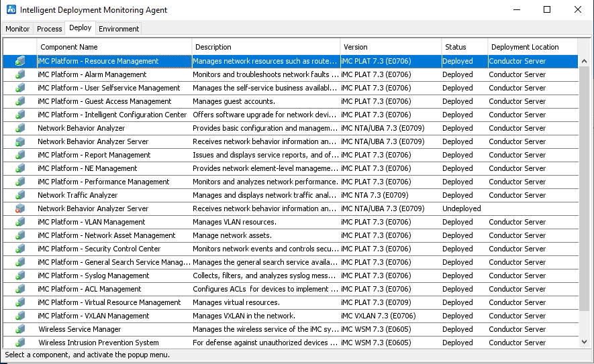Click the VLAN Management row icon
594x364 pixels.
coord(20,222)
